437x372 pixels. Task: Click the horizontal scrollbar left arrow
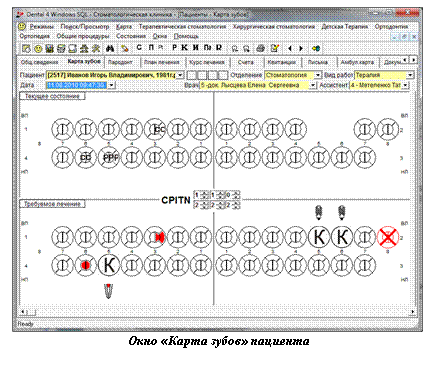click(x=23, y=312)
